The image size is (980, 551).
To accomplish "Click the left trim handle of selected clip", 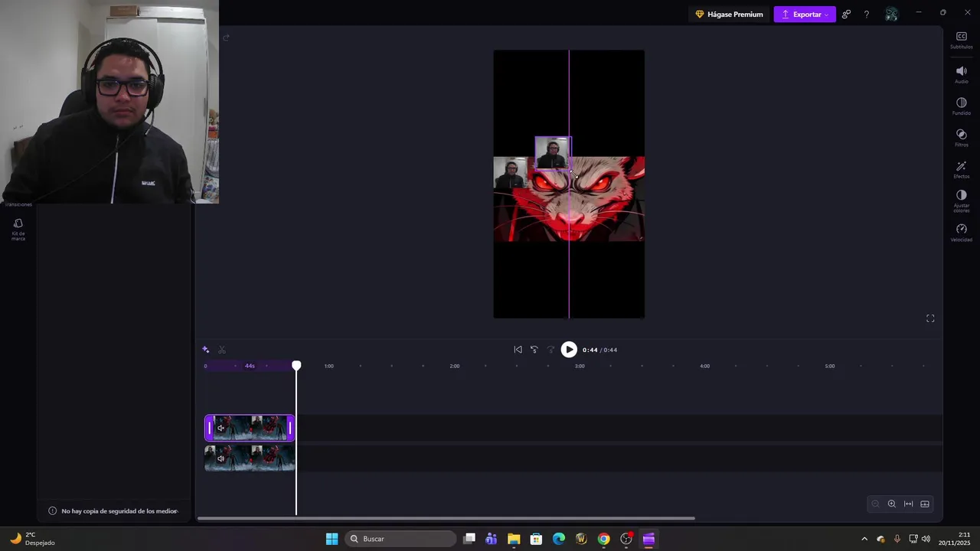I will pos(209,428).
